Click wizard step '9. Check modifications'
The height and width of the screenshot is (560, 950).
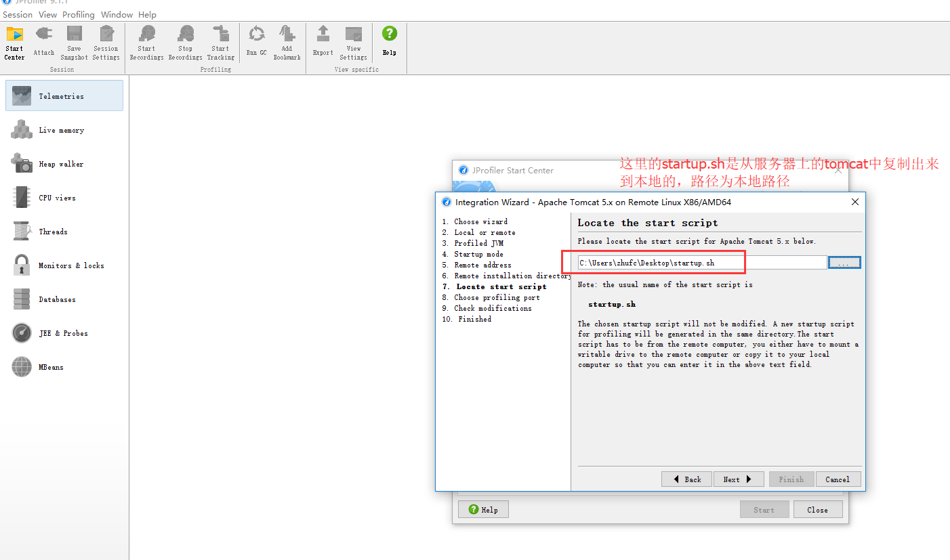coord(487,308)
